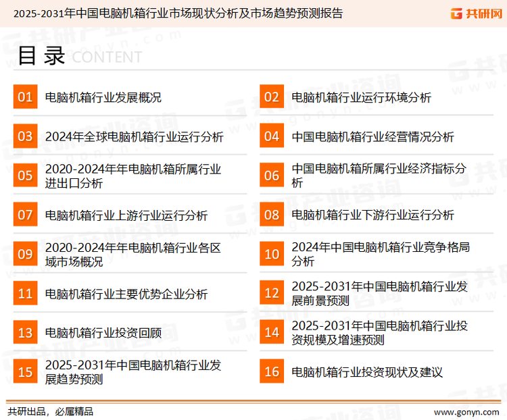Click the orange 03 number box

click(x=25, y=136)
